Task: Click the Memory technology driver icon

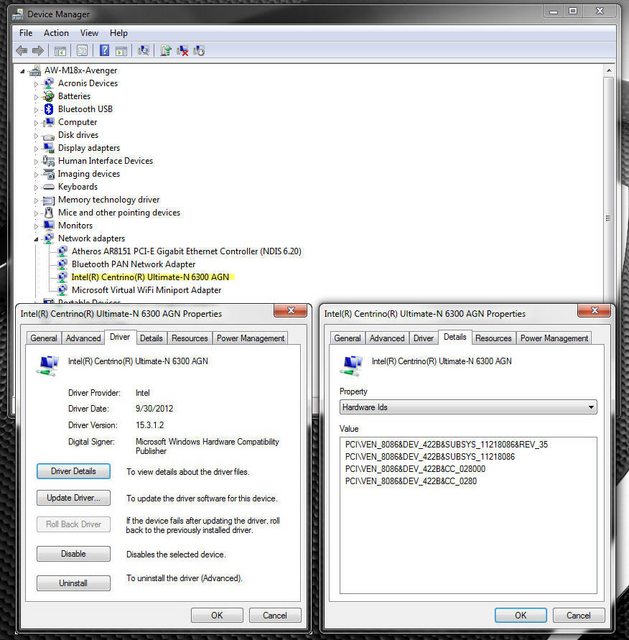Action: click(x=49, y=200)
